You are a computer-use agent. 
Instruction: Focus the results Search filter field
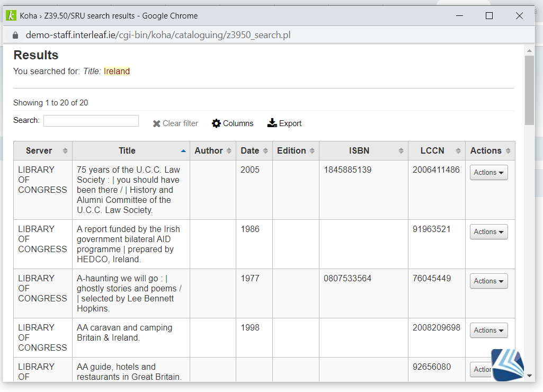pos(91,120)
